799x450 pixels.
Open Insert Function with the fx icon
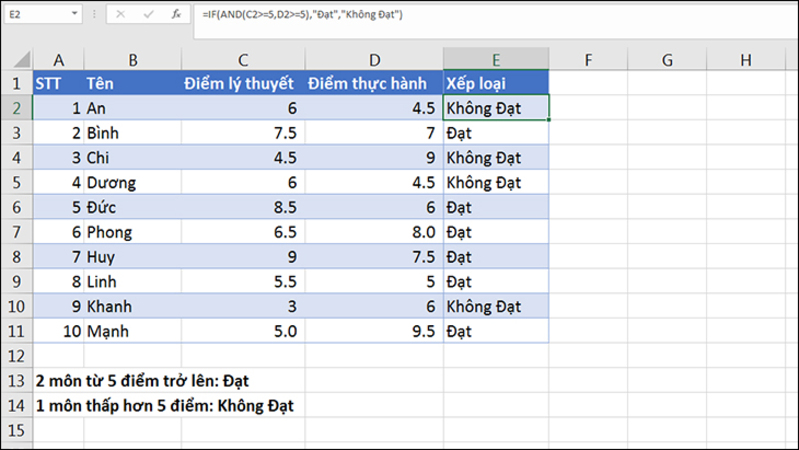pos(176,14)
